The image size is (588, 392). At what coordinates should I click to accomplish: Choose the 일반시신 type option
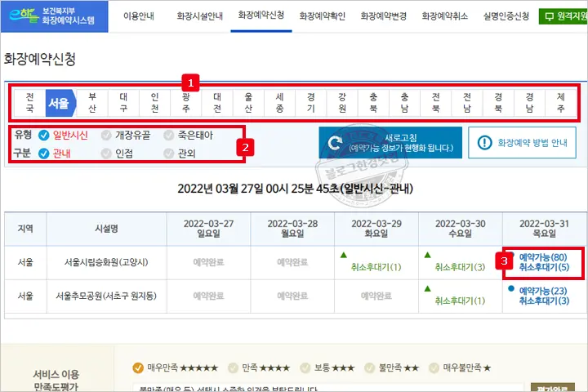point(64,135)
